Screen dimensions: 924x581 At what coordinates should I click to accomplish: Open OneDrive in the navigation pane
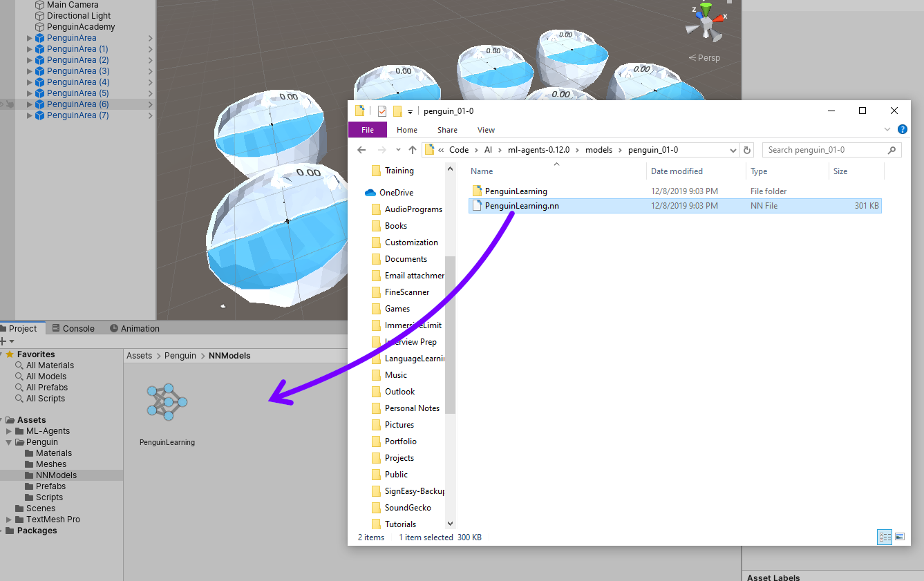point(396,193)
